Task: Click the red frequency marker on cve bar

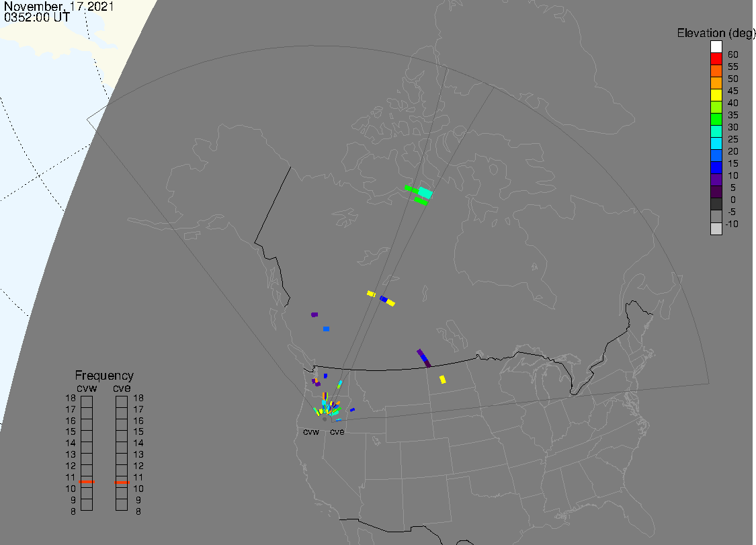Action: click(122, 483)
